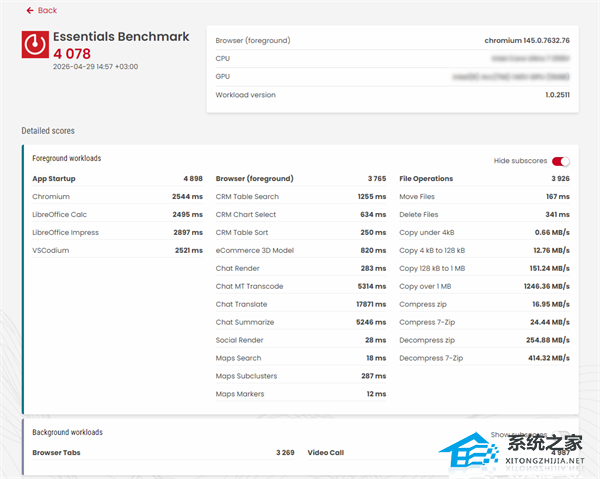The height and width of the screenshot is (479, 600).
Task: Click the Decompress zip row
Action: point(484,340)
